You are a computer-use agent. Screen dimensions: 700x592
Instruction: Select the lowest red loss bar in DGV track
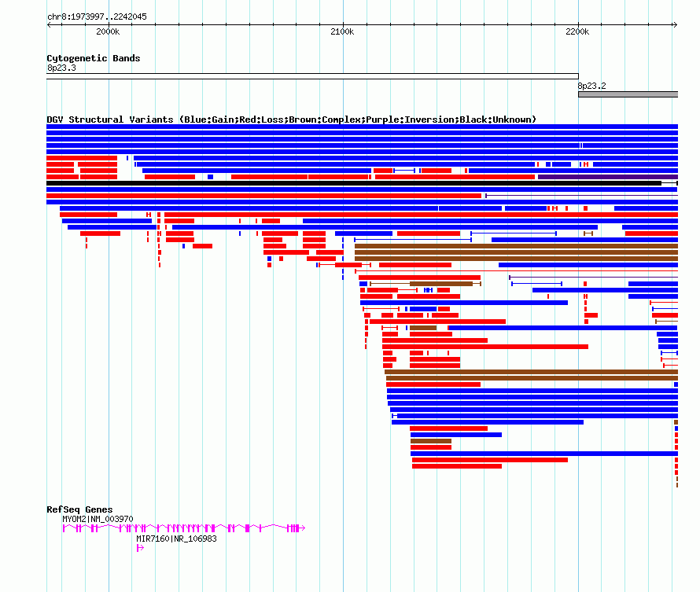[x=676, y=472]
